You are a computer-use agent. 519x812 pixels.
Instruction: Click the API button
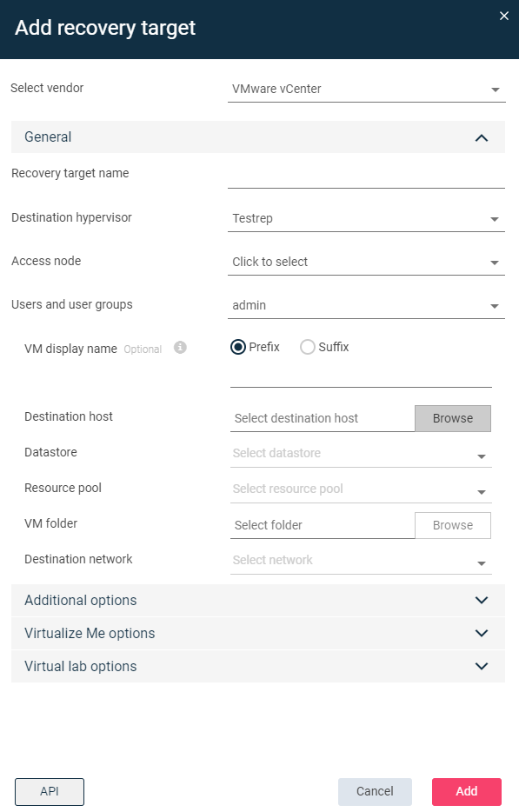50,792
